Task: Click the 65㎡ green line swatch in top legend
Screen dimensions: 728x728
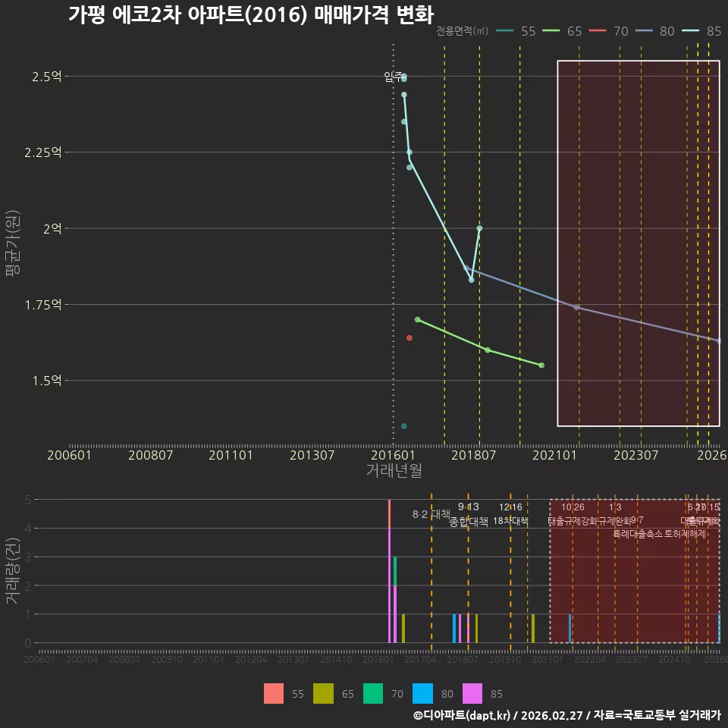Action: [551, 30]
